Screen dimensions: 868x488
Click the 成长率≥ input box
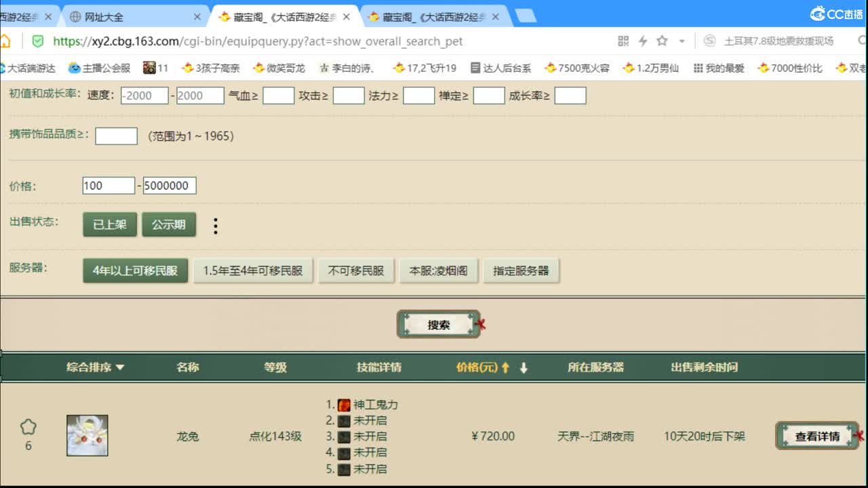pos(570,96)
